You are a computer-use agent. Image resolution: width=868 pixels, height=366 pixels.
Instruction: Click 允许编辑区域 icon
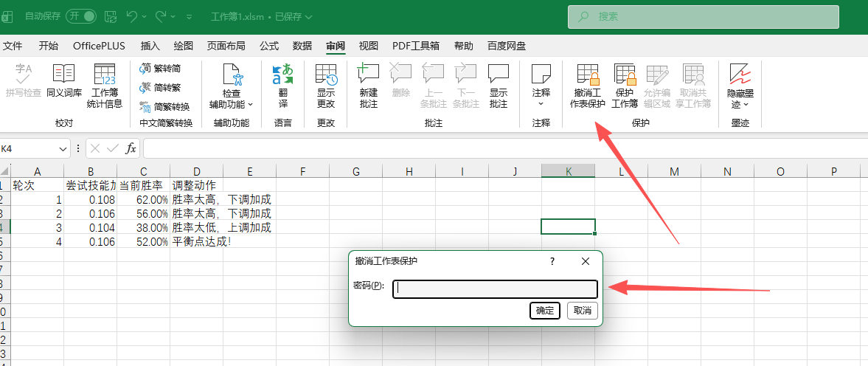tap(657, 75)
